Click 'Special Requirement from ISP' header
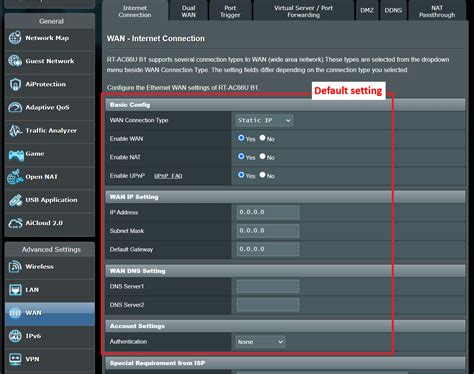Image resolution: width=474 pixels, height=374 pixels. [x=286, y=363]
